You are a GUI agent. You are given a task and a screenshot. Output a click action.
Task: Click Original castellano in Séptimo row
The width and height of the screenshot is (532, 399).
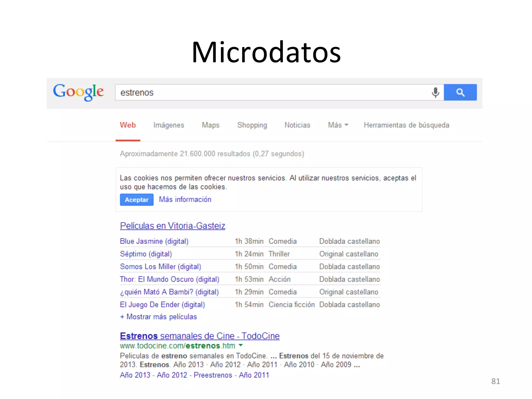pos(349,254)
